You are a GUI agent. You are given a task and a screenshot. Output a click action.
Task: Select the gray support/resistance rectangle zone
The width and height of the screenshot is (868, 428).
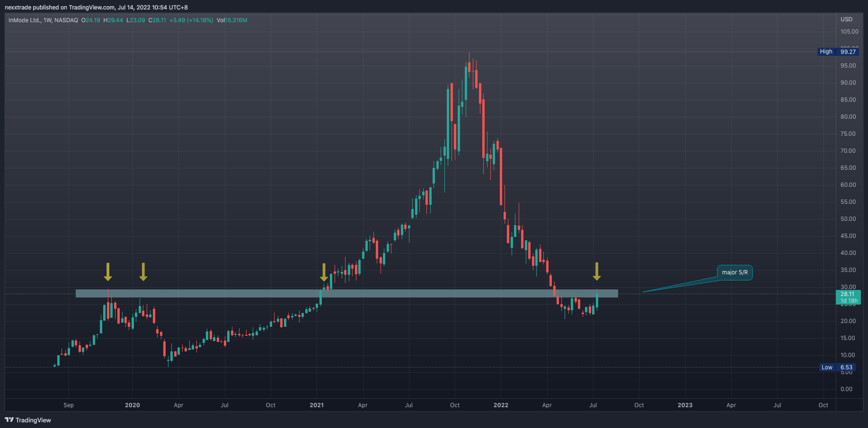pyautogui.click(x=346, y=294)
